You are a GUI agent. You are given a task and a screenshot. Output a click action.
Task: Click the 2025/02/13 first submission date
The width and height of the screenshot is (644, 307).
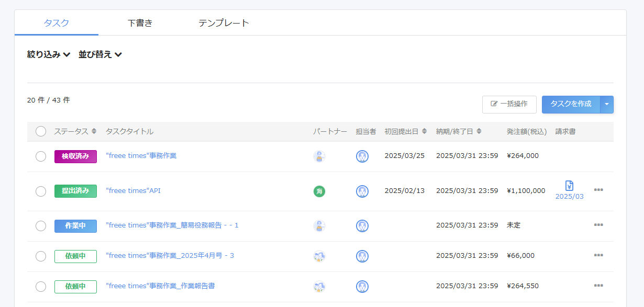405,190
